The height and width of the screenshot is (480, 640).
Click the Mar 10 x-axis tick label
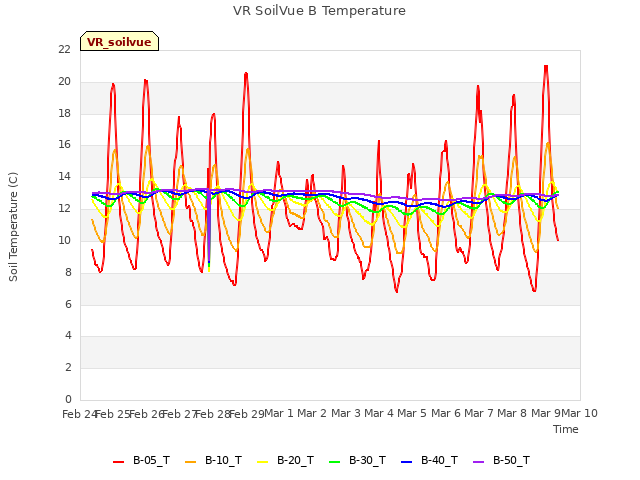(580, 413)
